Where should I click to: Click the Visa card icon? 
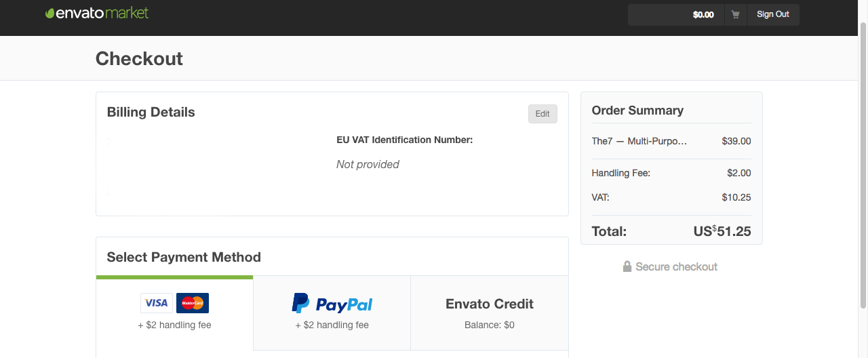156,303
